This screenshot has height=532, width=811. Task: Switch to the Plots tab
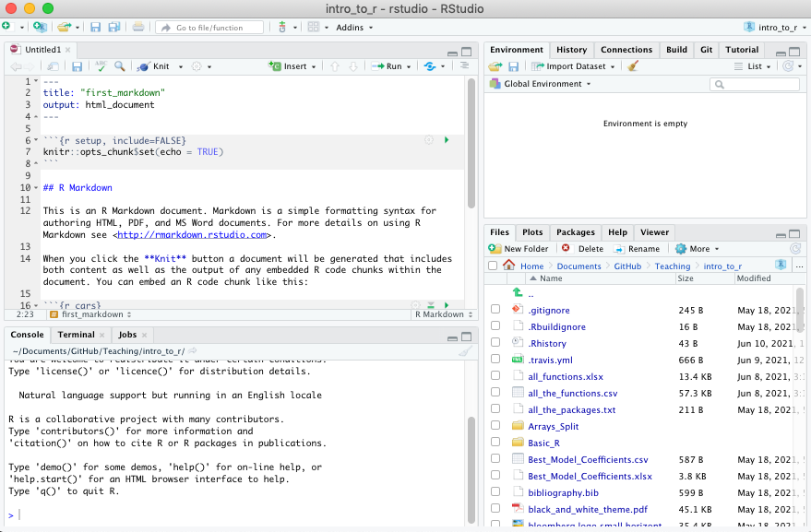(532, 232)
